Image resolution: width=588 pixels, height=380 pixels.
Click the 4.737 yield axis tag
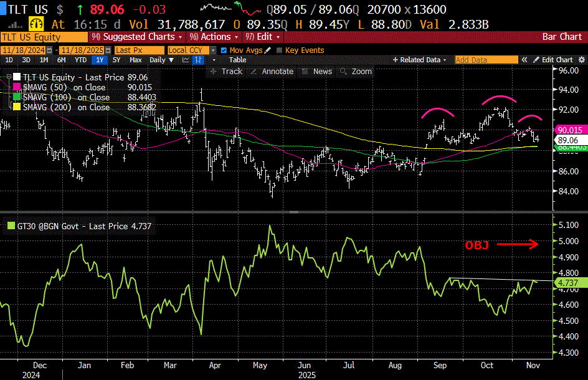570,283
